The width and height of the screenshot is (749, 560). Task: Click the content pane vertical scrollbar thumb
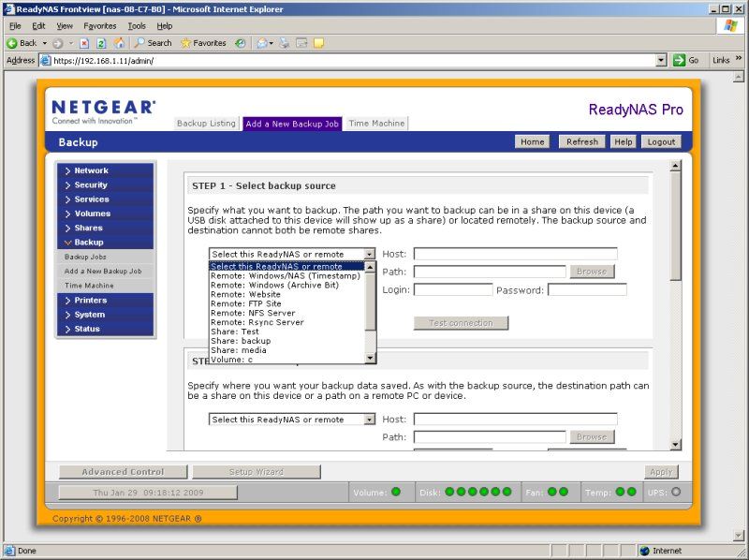pos(675,226)
